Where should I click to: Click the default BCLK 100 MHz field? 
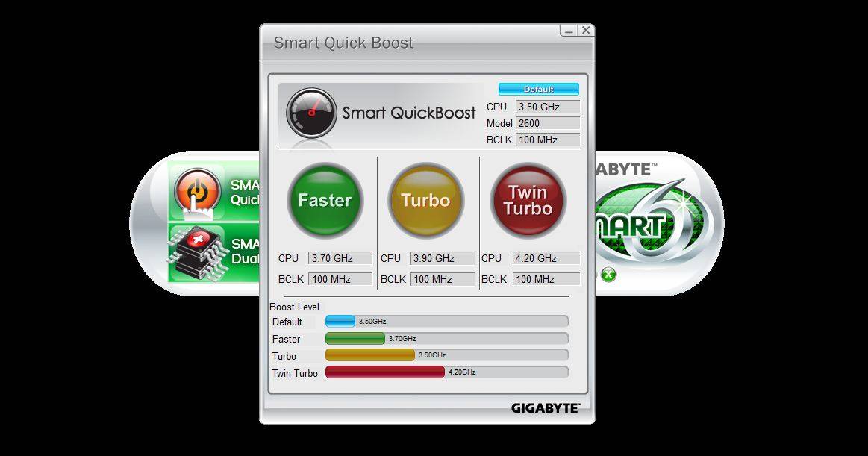(547, 140)
